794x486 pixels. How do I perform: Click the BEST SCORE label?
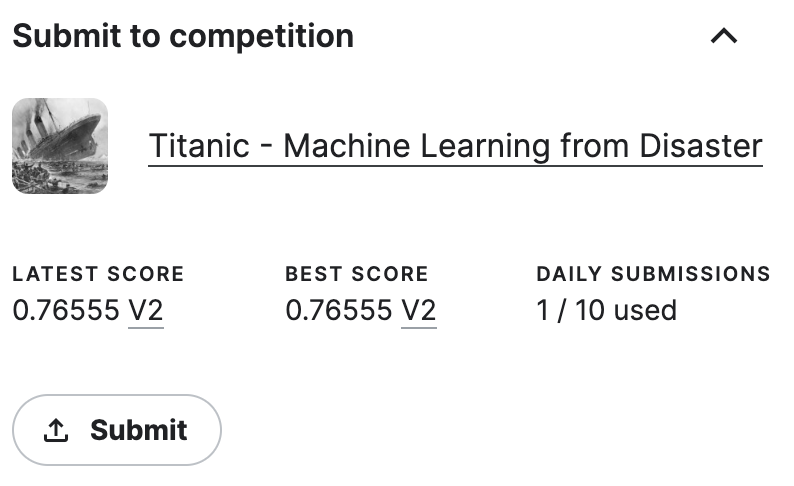(x=356, y=274)
